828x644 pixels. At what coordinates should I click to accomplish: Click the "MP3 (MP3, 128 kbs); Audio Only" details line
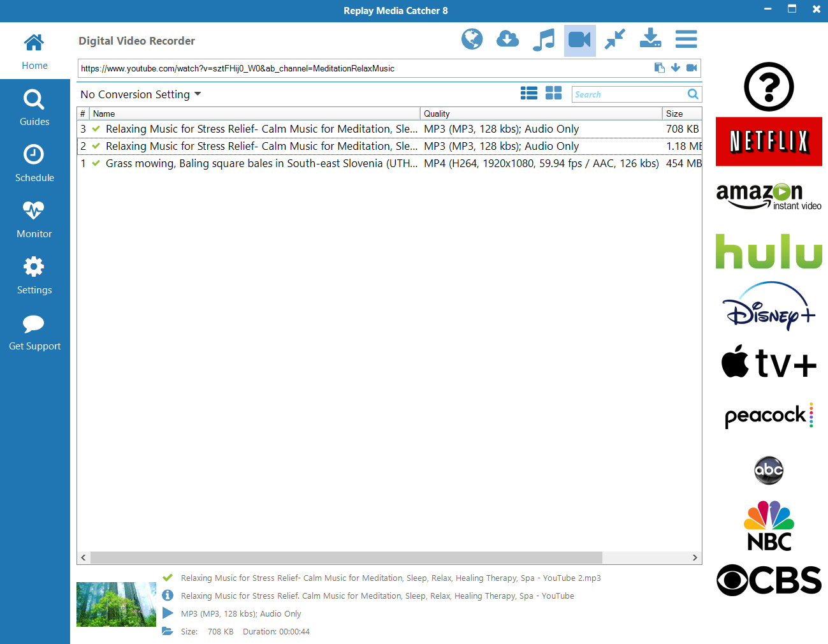click(241, 614)
